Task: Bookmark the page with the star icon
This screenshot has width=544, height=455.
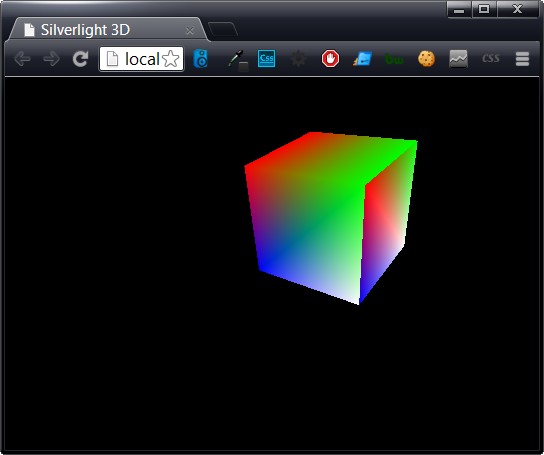Action: pyautogui.click(x=171, y=59)
